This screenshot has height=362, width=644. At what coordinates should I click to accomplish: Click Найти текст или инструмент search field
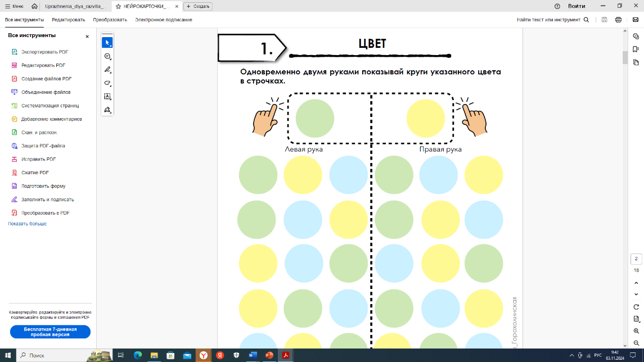(x=553, y=20)
